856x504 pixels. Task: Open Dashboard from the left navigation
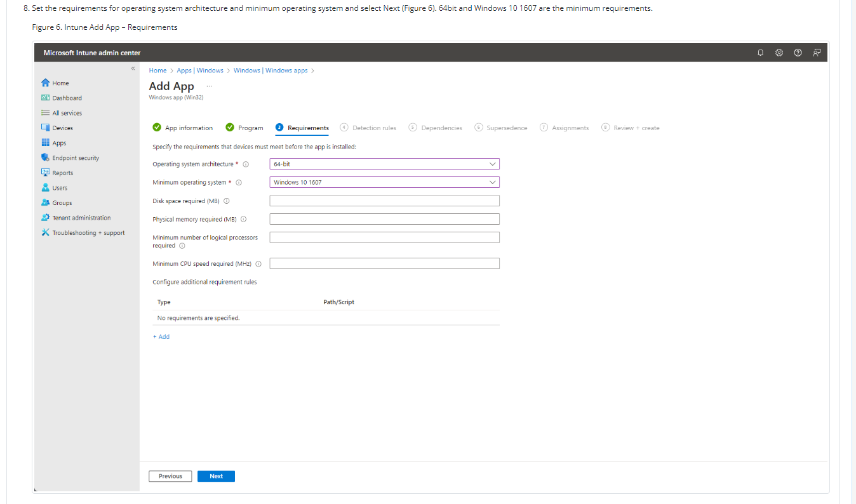pyautogui.click(x=62, y=98)
